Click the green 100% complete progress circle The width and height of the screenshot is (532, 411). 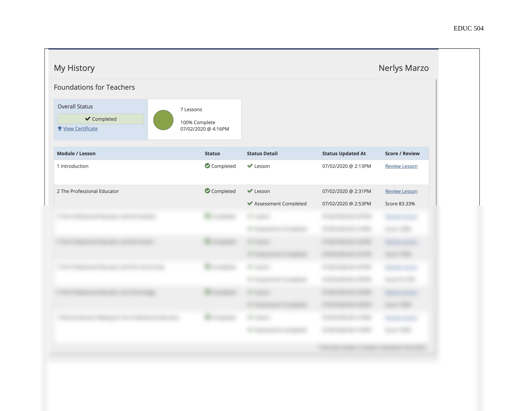163,120
